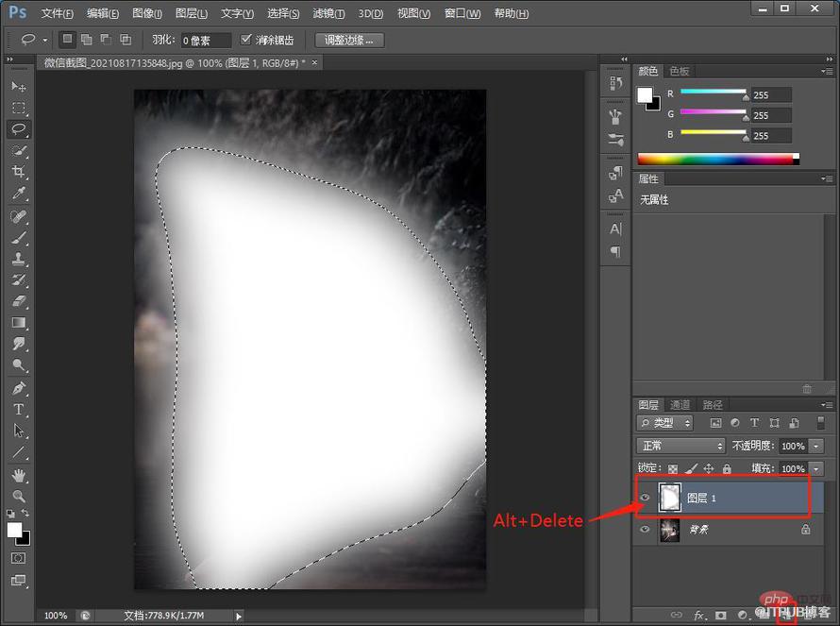Switch to the 色板 tab
Image resolution: width=840 pixels, height=626 pixels.
(680, 71)
